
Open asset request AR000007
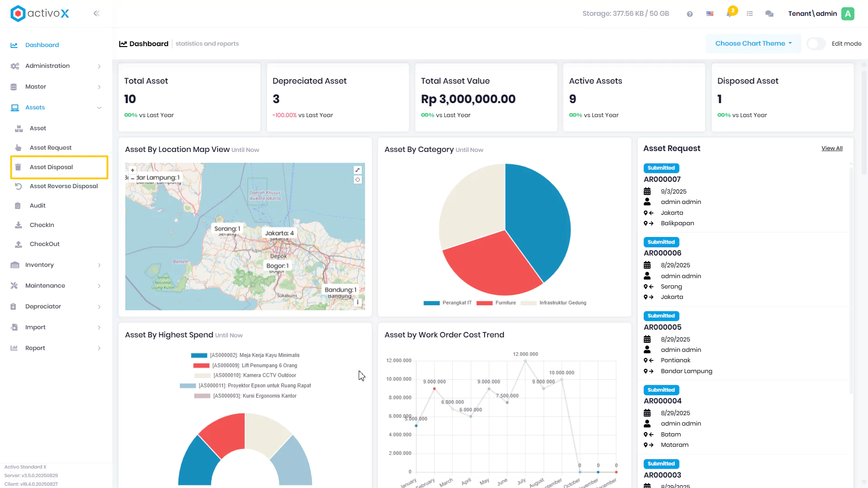(x=662, y=180)
